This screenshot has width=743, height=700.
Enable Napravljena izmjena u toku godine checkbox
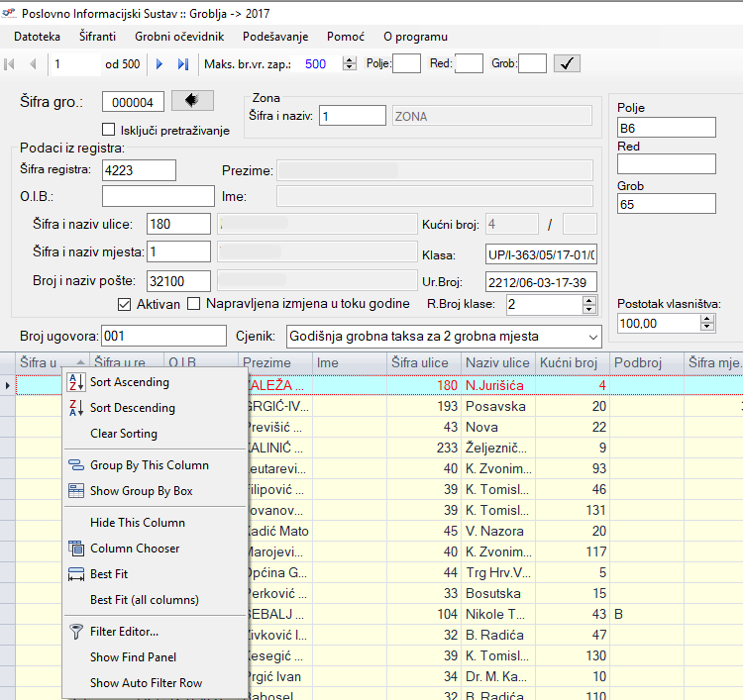pyautogui.click(x=194, y=304)
